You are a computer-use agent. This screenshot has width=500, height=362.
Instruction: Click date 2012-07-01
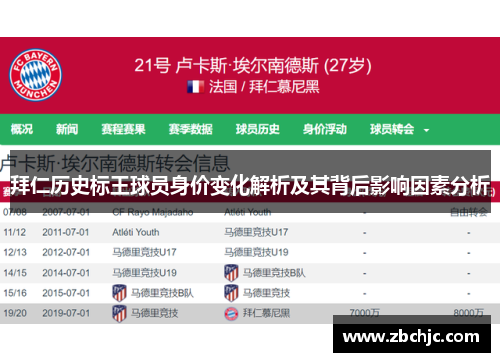click(x=66, y=252)
